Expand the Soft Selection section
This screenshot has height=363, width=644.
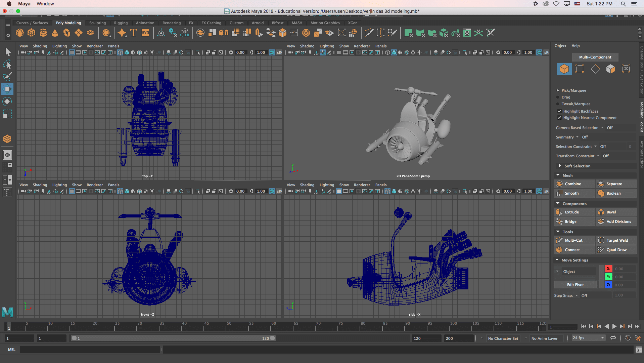pos(560,166)
